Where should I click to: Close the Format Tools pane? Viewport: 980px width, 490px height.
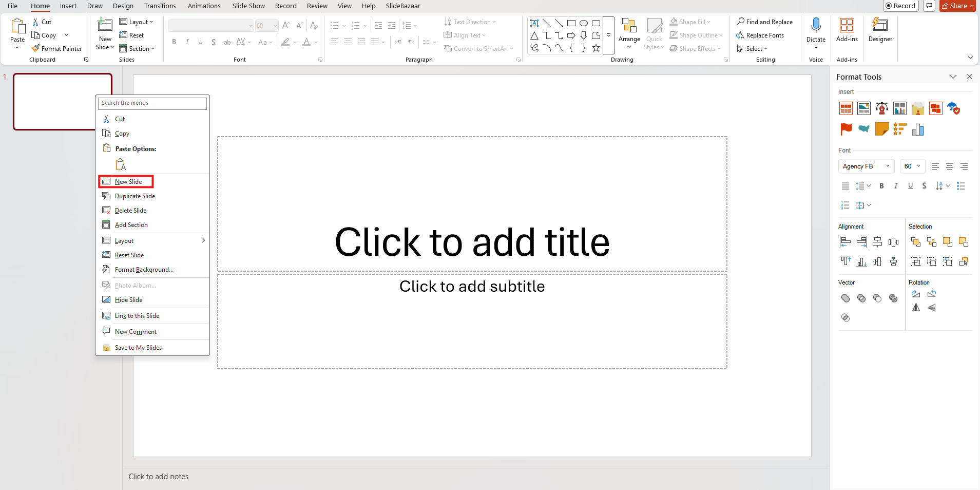coord(969,77)
